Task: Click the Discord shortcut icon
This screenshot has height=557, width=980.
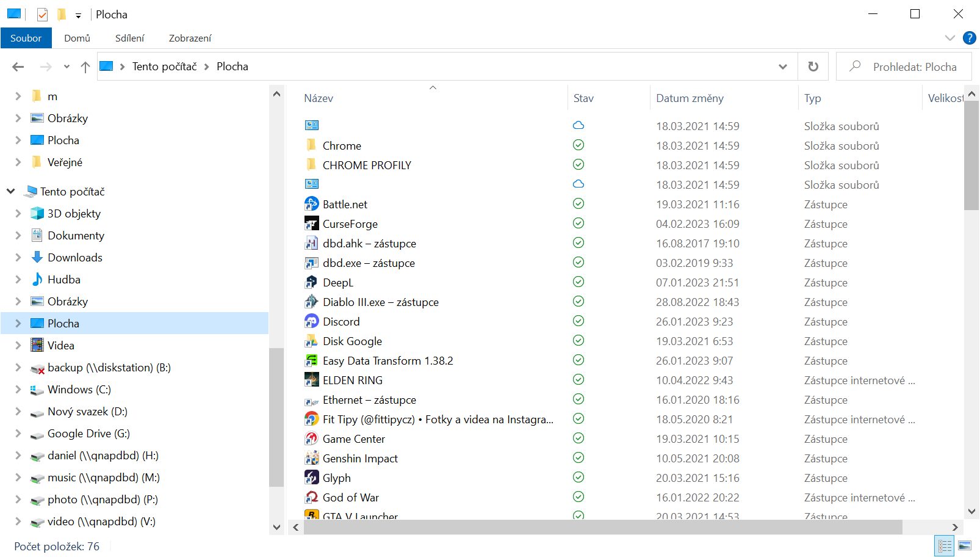Action: coord(311,321)
